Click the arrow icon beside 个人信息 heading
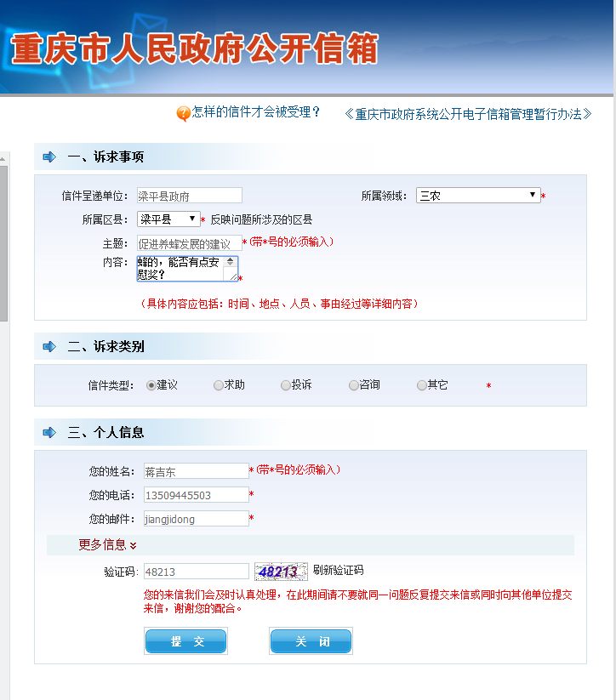 (x=49, y=432)
